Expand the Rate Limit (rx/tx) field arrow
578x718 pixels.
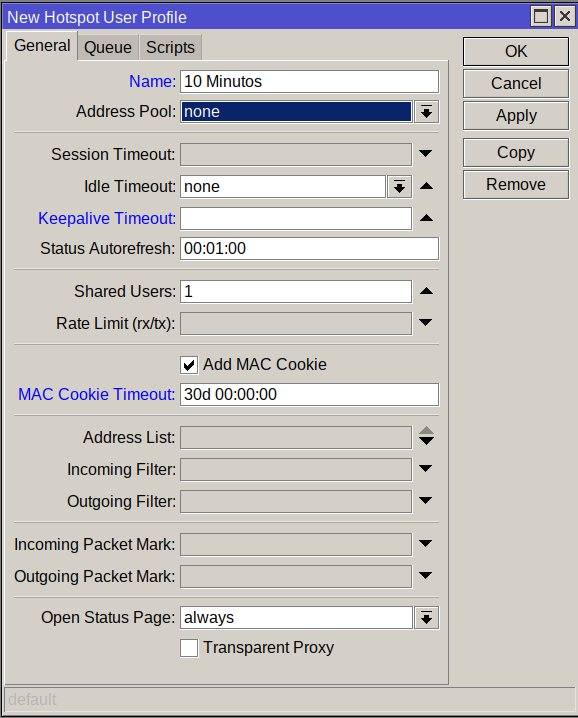(x=425, y=323)
